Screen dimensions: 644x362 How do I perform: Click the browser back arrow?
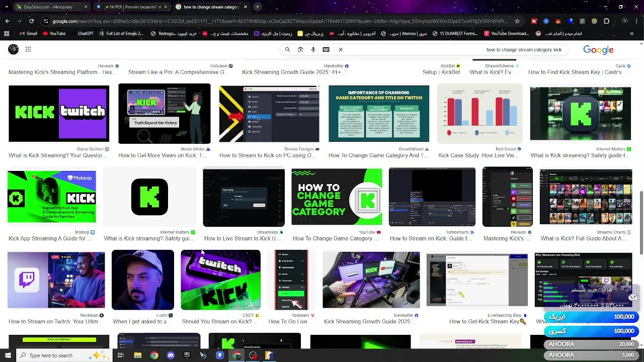7,21
